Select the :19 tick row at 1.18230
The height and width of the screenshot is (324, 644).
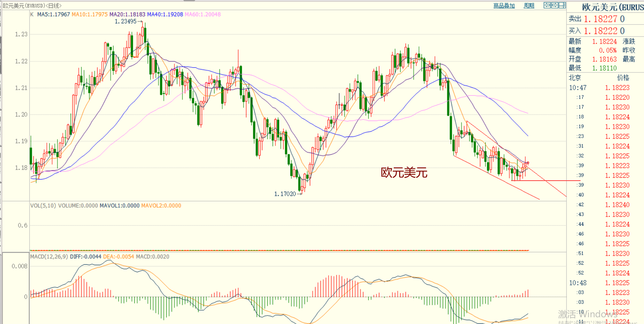click(605, 127)
